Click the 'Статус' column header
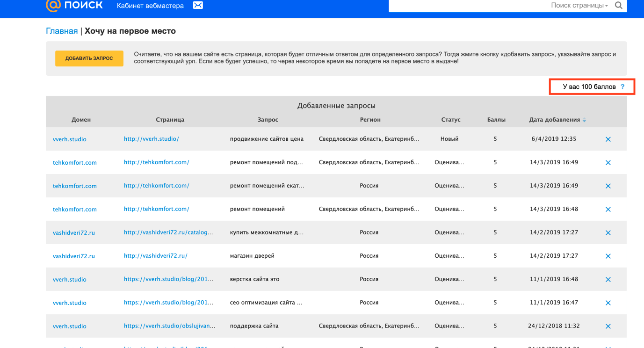Image resolution: width=644 pixels, height=348 pixels. click(451, 120)
